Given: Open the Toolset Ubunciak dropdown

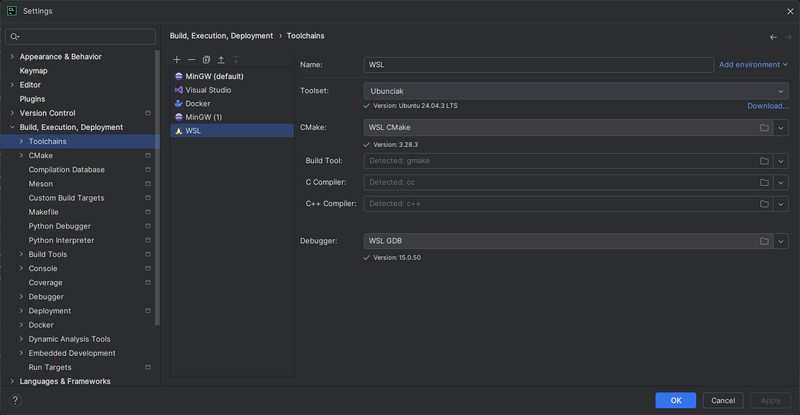Looking at the screenshot, I should (576, 91).
